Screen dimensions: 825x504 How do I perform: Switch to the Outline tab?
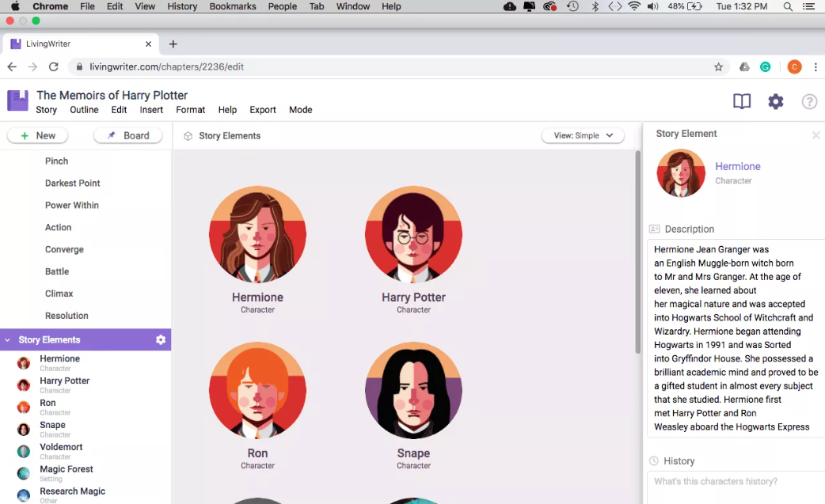pos(84,110)
